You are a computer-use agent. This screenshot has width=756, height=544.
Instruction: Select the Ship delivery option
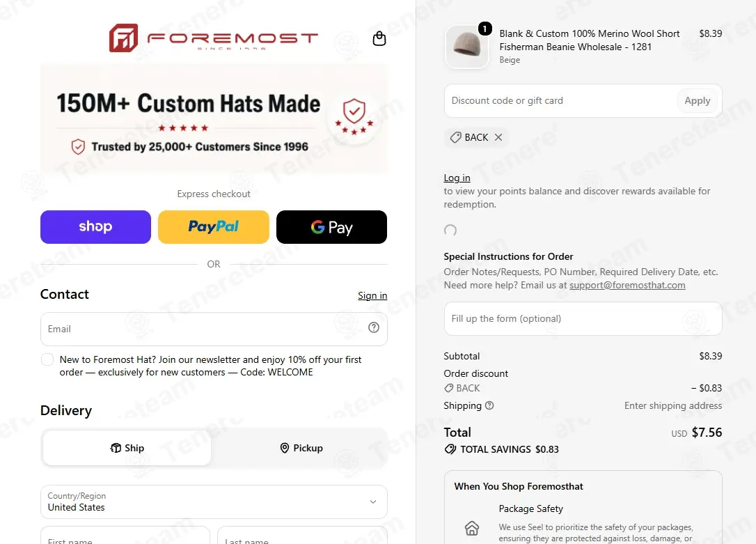tap(127, 448)
